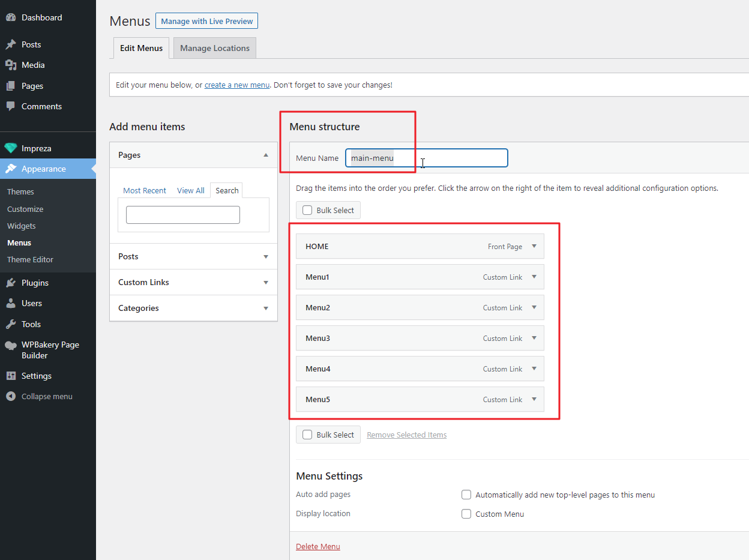Viewport: 749px width, 560px height.
Task: Click the Menu5 Custom Link label
Action: click(503, 400)
